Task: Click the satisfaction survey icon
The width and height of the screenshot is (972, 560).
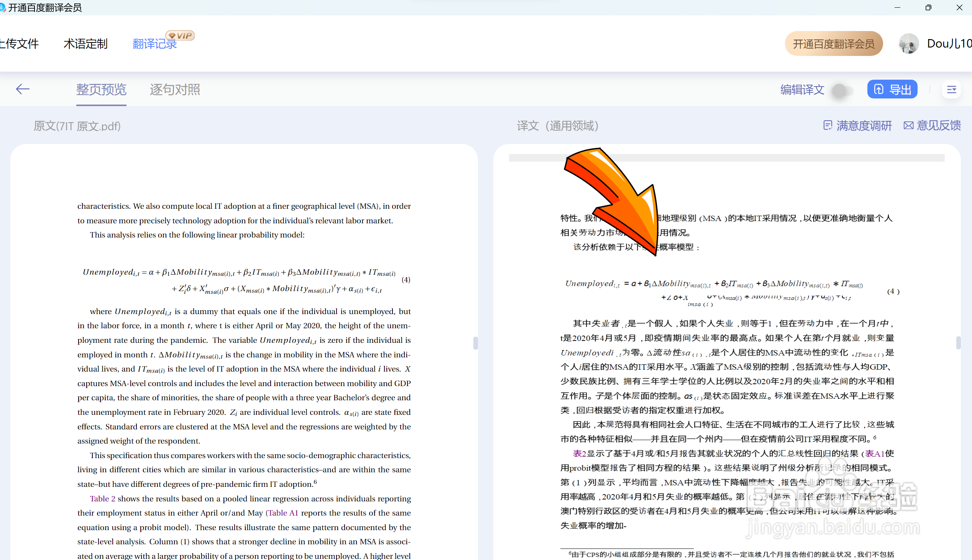Action: point(828,125)
